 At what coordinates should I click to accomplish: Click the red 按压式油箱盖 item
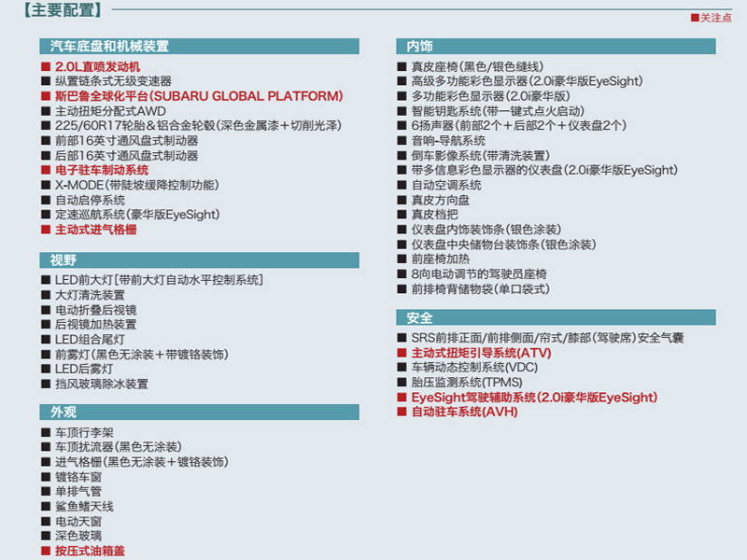[x=83, y=551]
